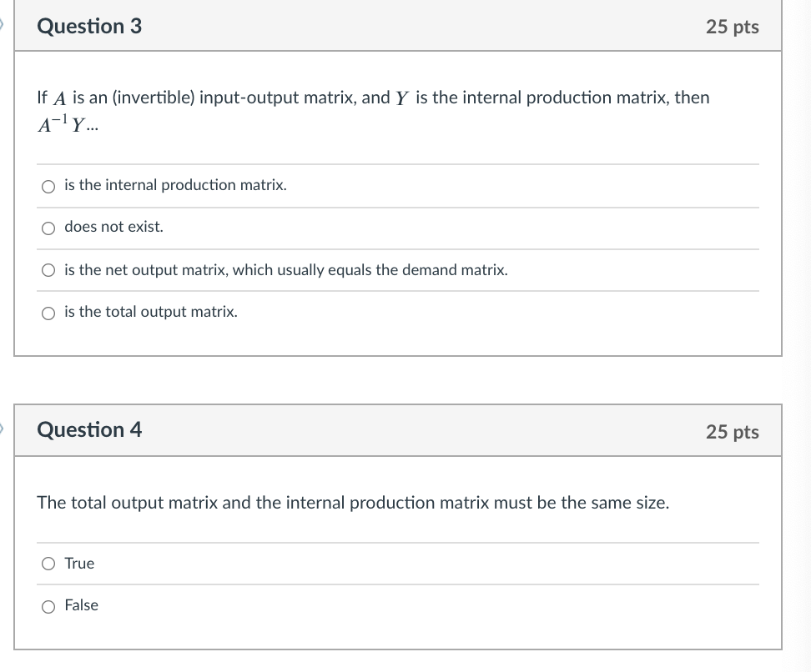Screen dimensions: 811x672
Task: Click the Question 4 statement about matrix size
Action: pyautogui.click(x=353, y=503)
